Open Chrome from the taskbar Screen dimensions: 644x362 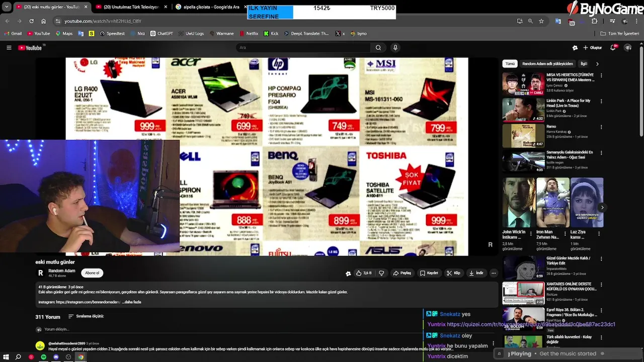[x=81, y=357]
